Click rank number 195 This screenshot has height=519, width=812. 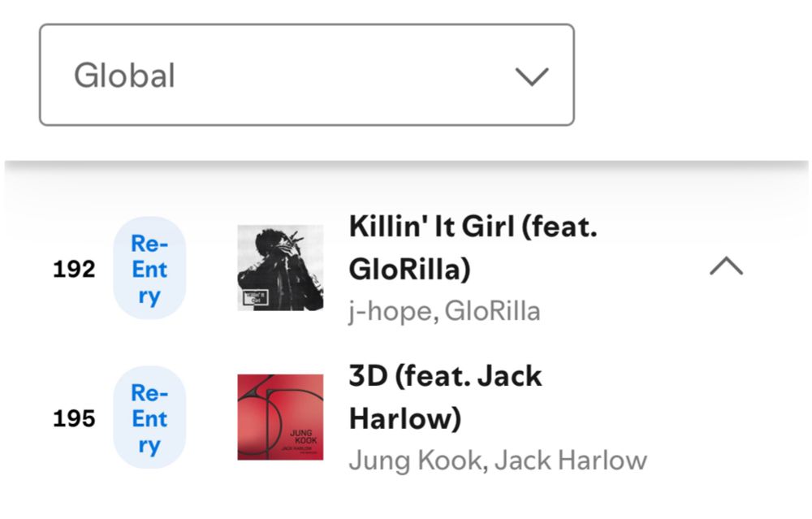pyautogui.click(x=74, y=418)
